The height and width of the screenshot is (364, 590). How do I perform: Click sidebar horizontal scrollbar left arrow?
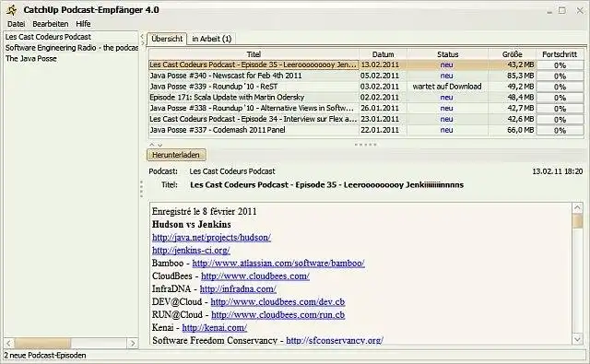(x=9, y=343)
